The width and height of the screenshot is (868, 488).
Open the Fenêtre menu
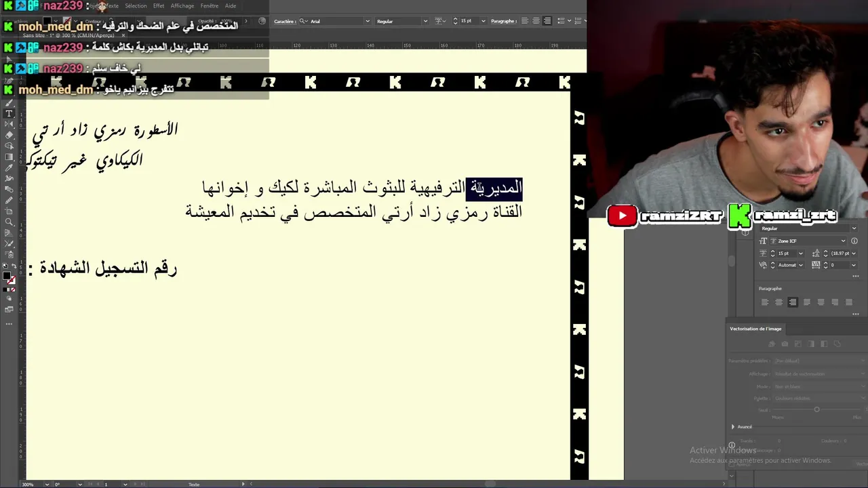pos(210,6)
